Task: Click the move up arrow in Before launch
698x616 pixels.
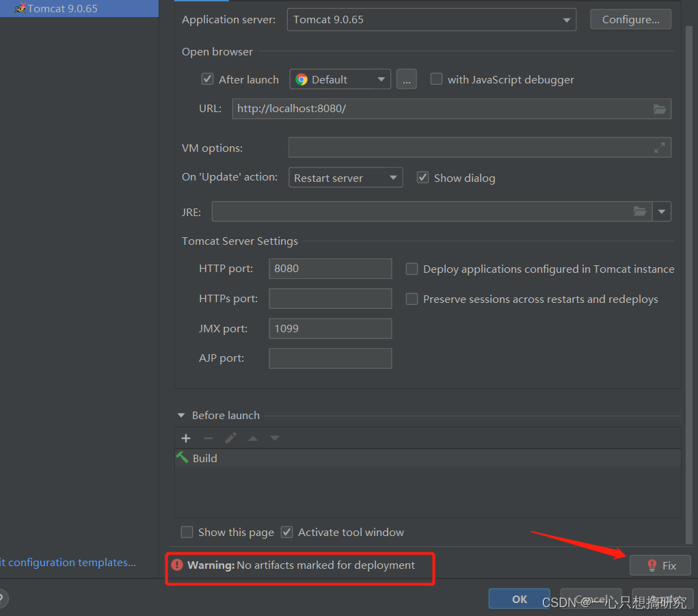Action: [253, 438]
